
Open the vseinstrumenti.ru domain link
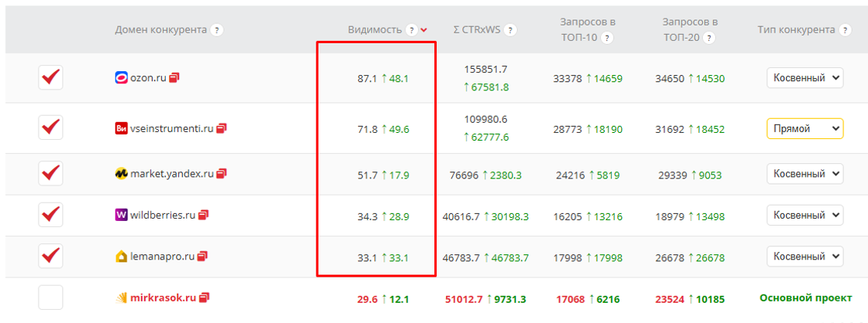coord(171,128)
